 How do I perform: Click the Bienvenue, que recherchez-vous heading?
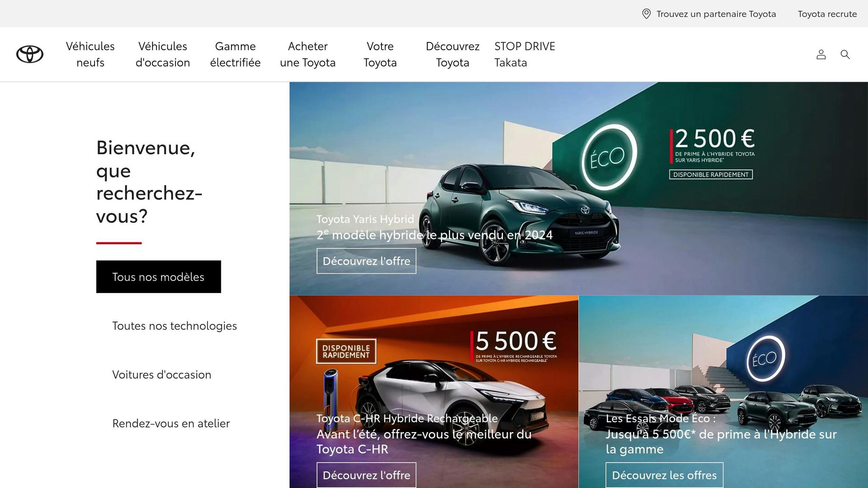[x=149, y=182]
